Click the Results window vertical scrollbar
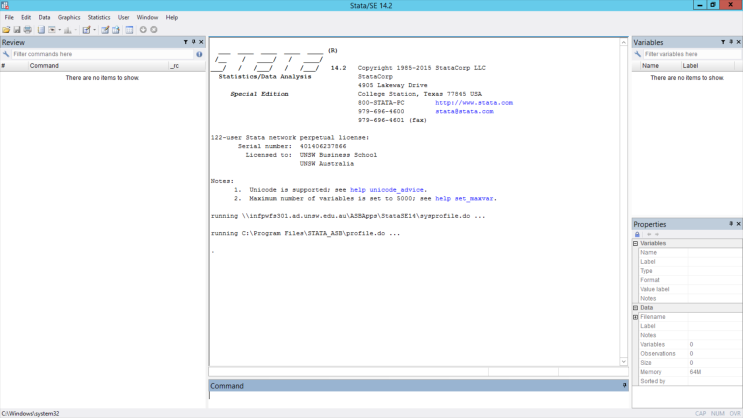The height and width of the screenshot is (418, 743). (624, 200)
